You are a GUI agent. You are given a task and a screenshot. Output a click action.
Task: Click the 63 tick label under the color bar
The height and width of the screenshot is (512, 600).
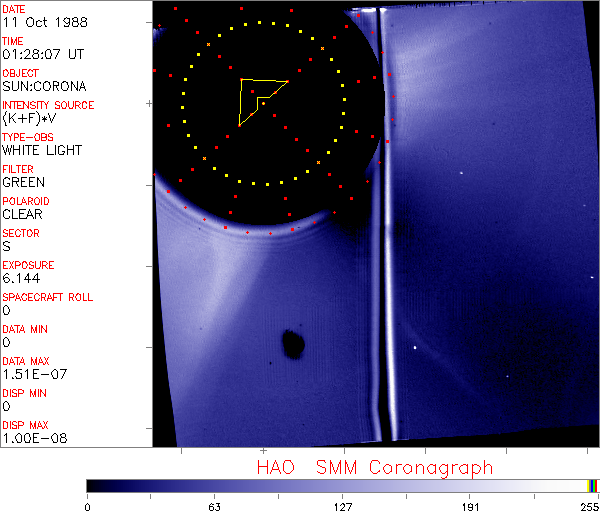point(214,506)
